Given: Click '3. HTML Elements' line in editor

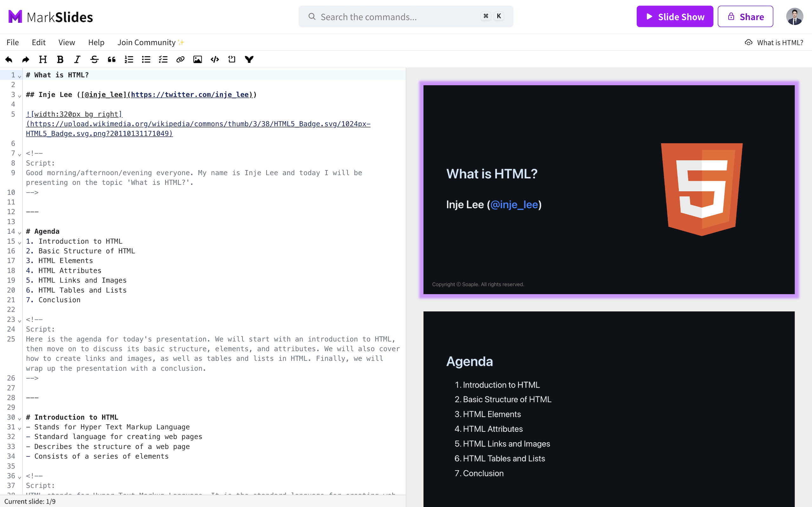Looking at the screenshot, I should pyautogui.click(x=59, y=261).
